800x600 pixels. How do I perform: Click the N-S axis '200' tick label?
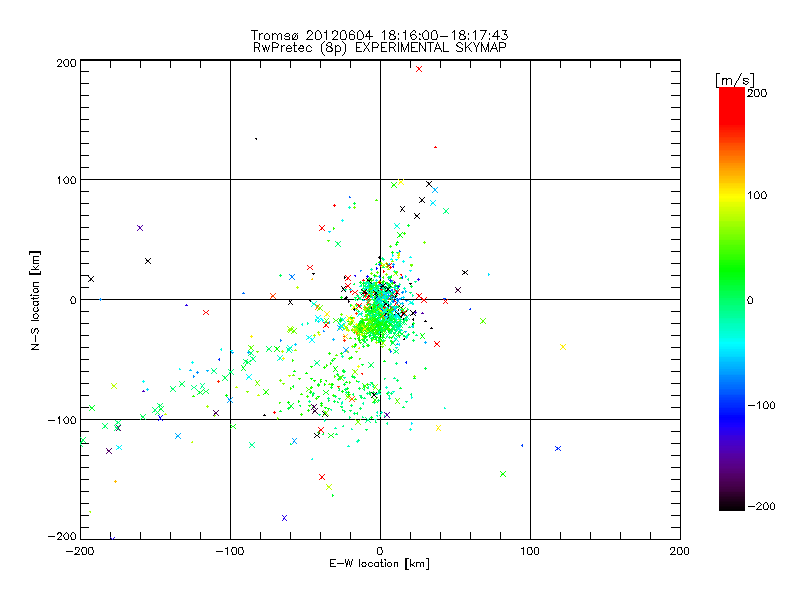point(66,63)
